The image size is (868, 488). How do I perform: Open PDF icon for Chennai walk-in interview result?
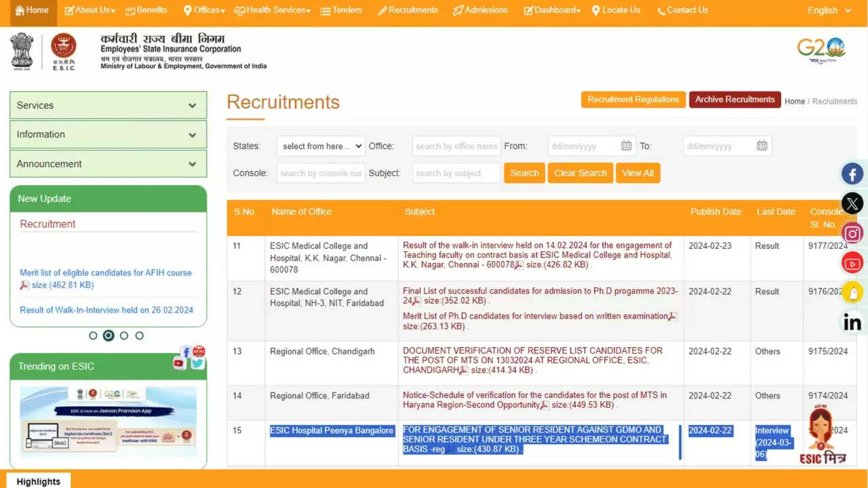(x=519, y=265)
